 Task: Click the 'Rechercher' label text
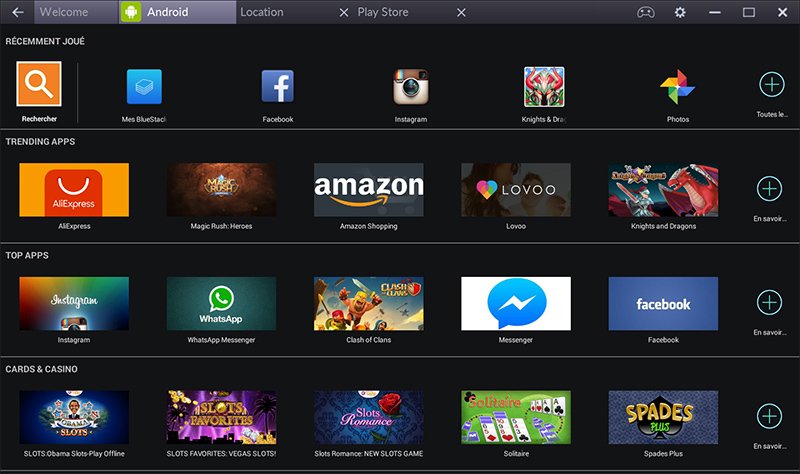coord(39,119)
